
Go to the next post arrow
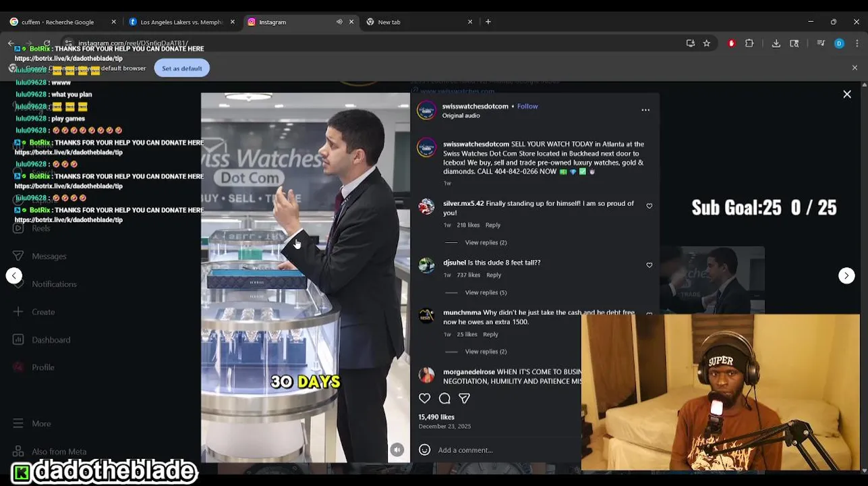coord(846,275)
